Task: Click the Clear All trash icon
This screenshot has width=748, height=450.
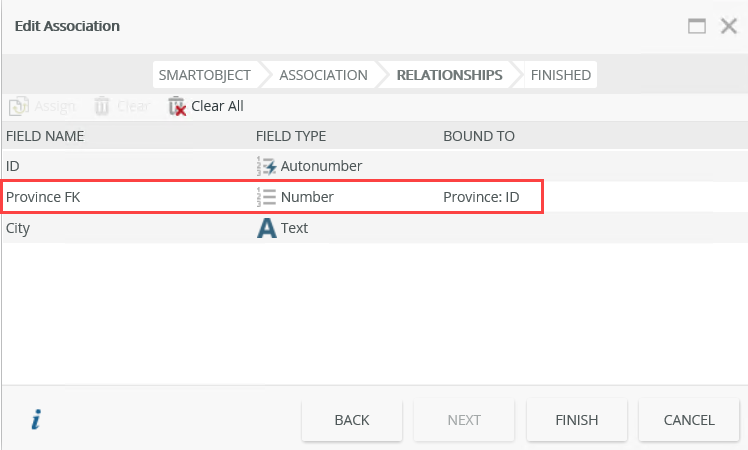Action: 177,106
